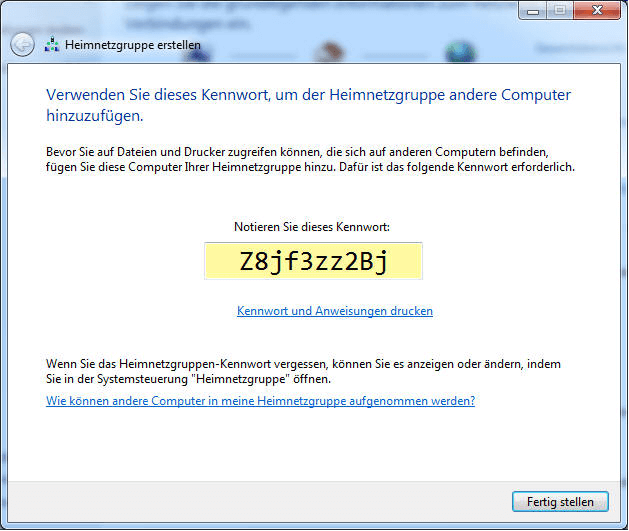Open link about adding other computers to Heimnetzgruppe

[x=260, y=401]
